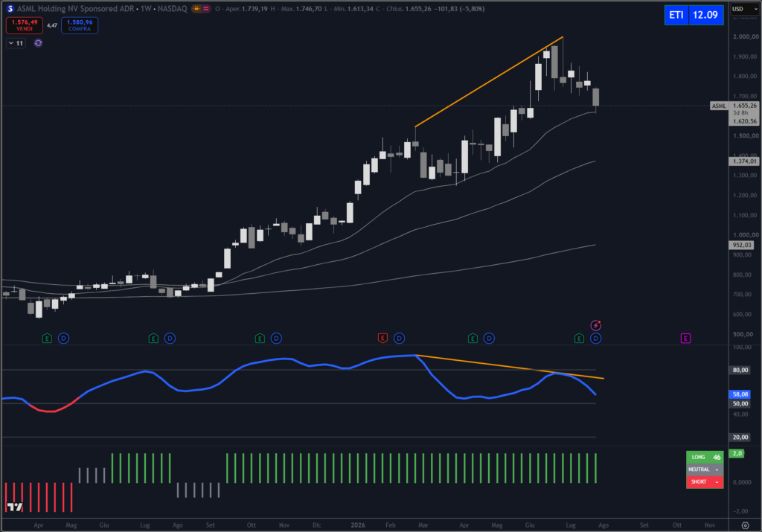Open dividend D marker beside red earnings marker

[399, 338]
